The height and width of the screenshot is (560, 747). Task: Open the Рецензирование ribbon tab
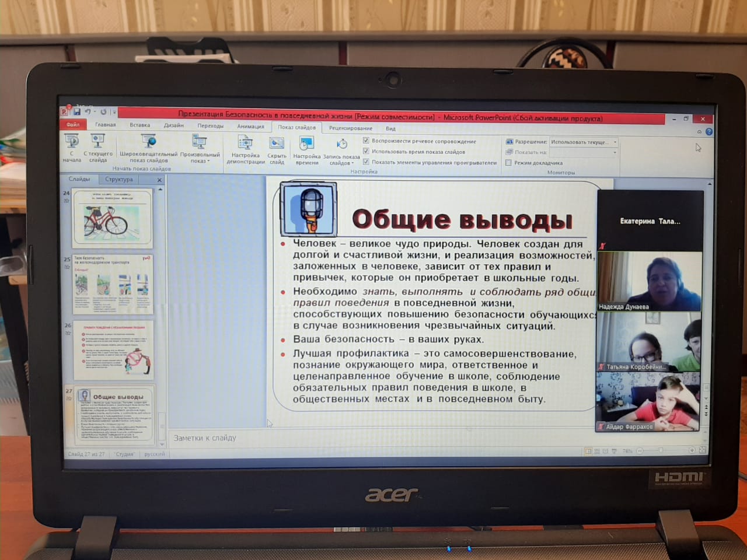tap(350, 128)
